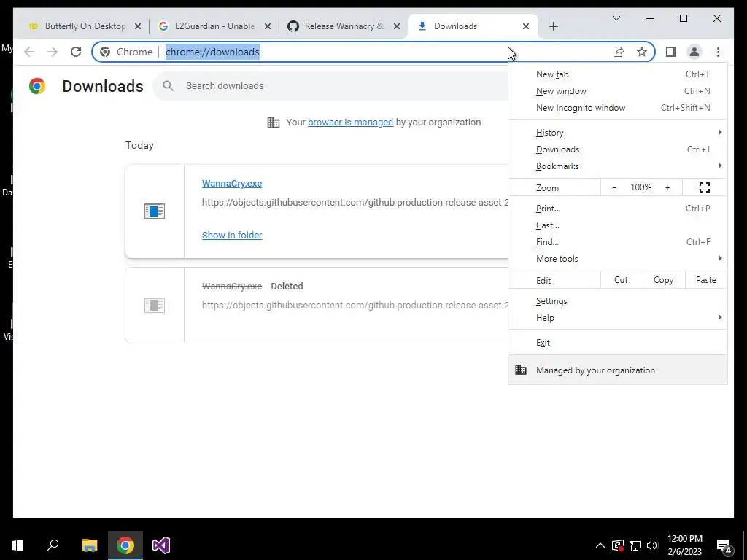The height and width of the screenshot is (560, 747).
Task: Click the security alert tray icon
Action: coord(617,545)
